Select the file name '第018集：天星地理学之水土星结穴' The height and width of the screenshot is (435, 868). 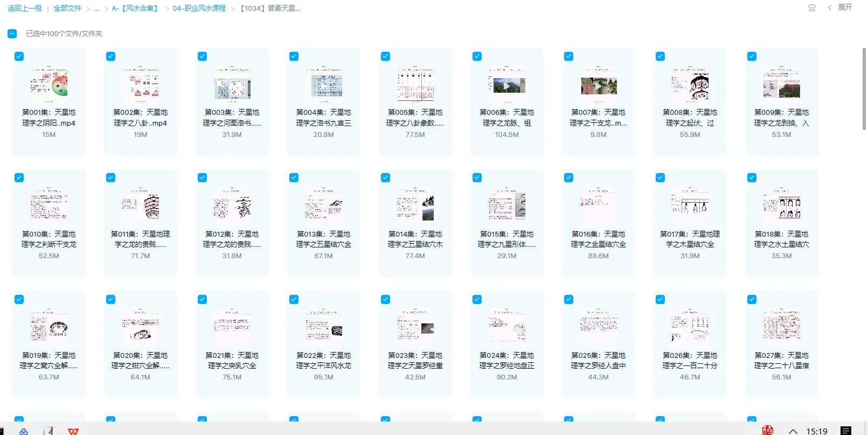tap(782, 239)
